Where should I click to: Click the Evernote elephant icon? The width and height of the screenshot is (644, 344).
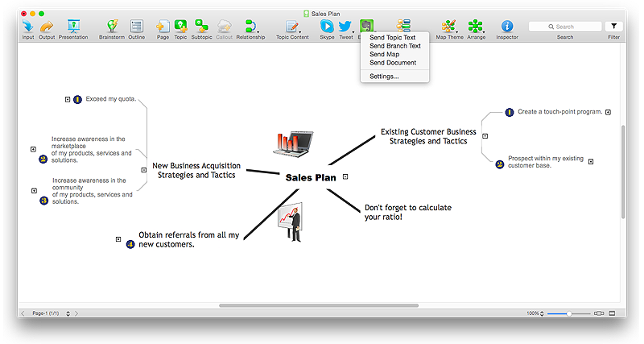(x=366, y=26)
